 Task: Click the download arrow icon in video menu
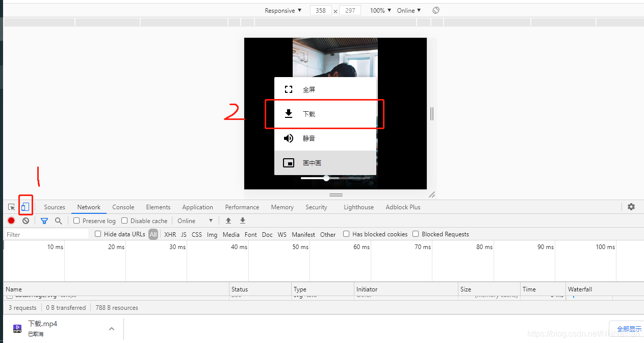click(289, 114)
